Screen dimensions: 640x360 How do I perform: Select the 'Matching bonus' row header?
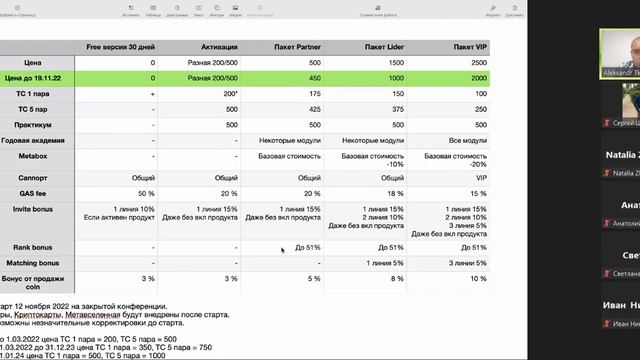click(37, 263)
